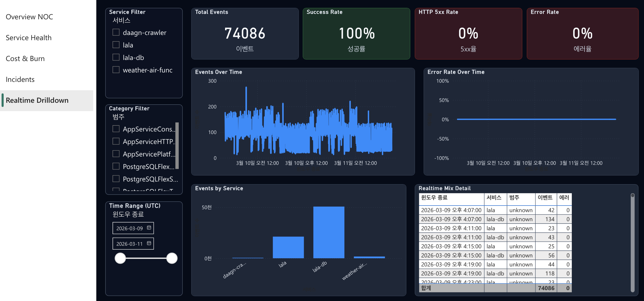Click the 2026-03-11 end date field
This screenshot has width=644, height=301.
tap(129, 244)
